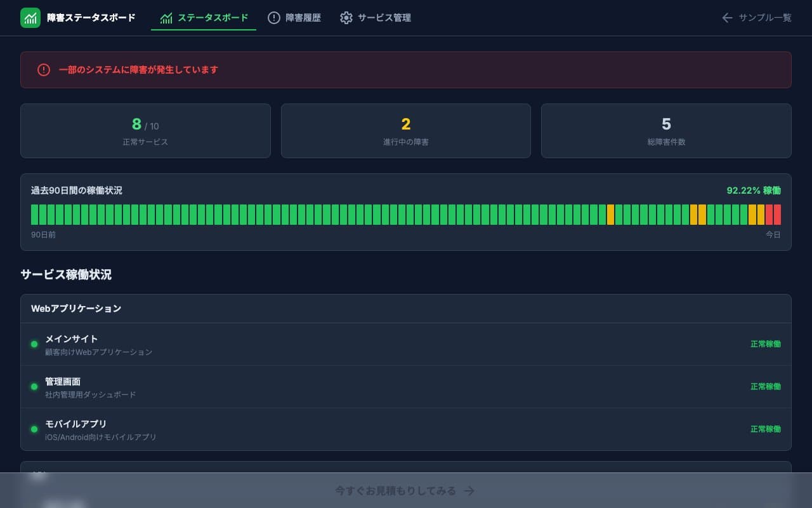The height and width of the screenshot is (508, 812).
Task: Click the chart icon in ステータスボード tab
Action: click(x=166, y=18)
